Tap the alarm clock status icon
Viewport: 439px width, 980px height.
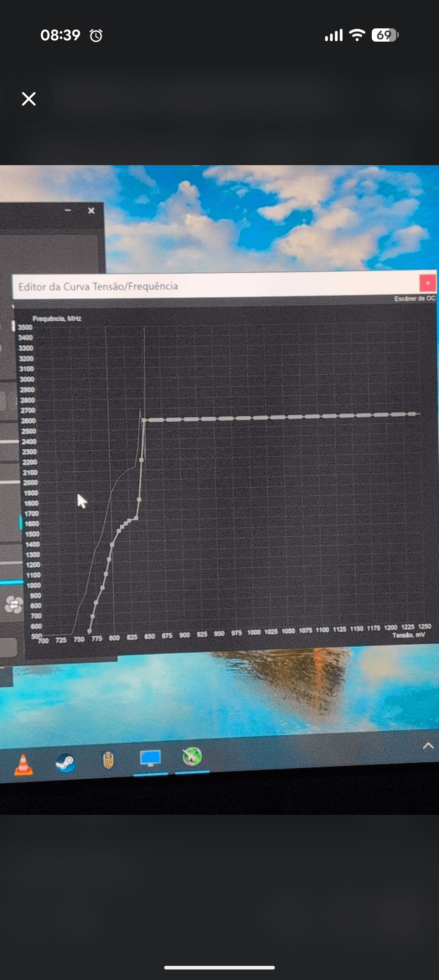click(x=96, y=36)
